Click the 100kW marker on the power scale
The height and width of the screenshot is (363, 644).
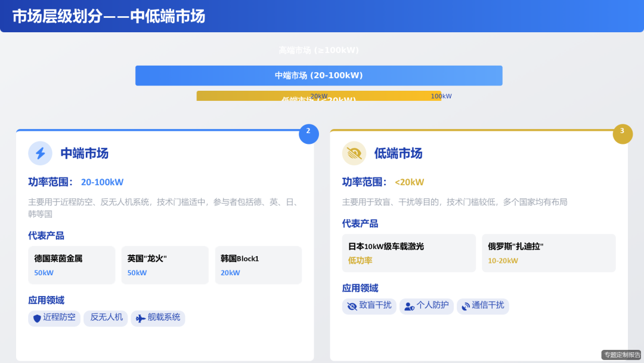[441, 96]
